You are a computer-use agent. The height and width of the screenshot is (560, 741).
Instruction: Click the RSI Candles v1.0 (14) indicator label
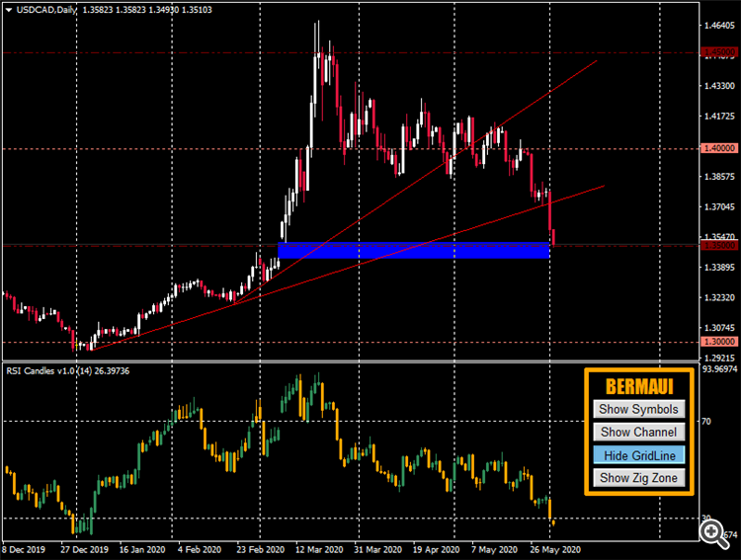[x=67, y=371]
